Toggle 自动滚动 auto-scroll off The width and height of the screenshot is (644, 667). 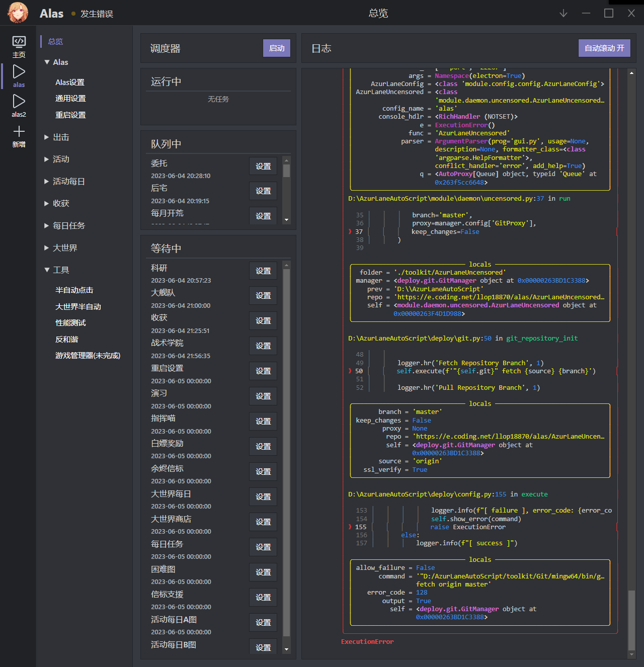click(604, 48)
